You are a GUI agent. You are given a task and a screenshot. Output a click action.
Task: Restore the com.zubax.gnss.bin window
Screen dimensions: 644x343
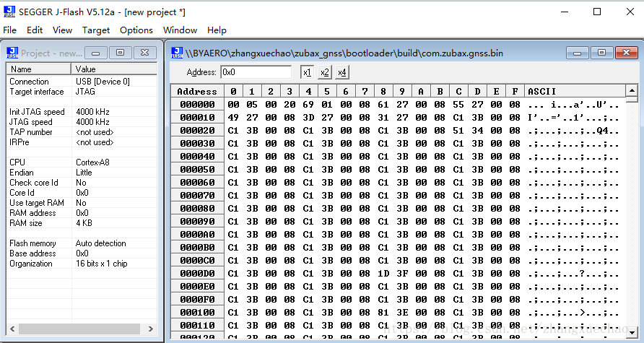coord(601,53)
